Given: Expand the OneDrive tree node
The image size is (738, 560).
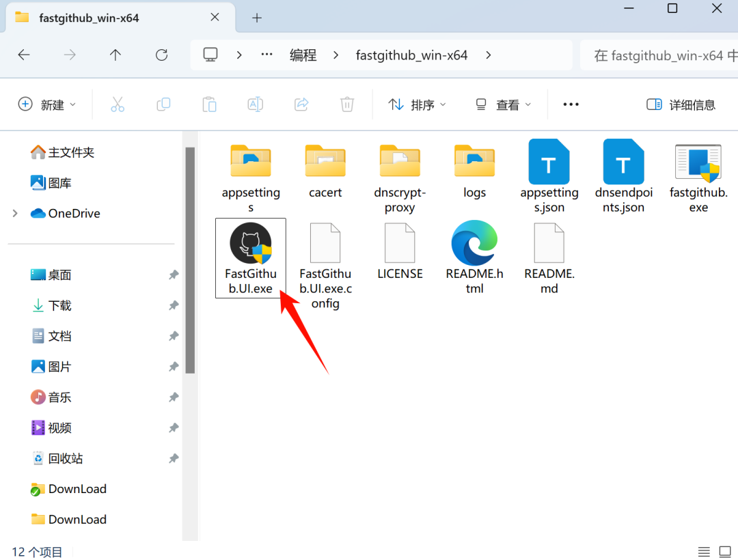Looking at the screenshot, I should 15,214.
